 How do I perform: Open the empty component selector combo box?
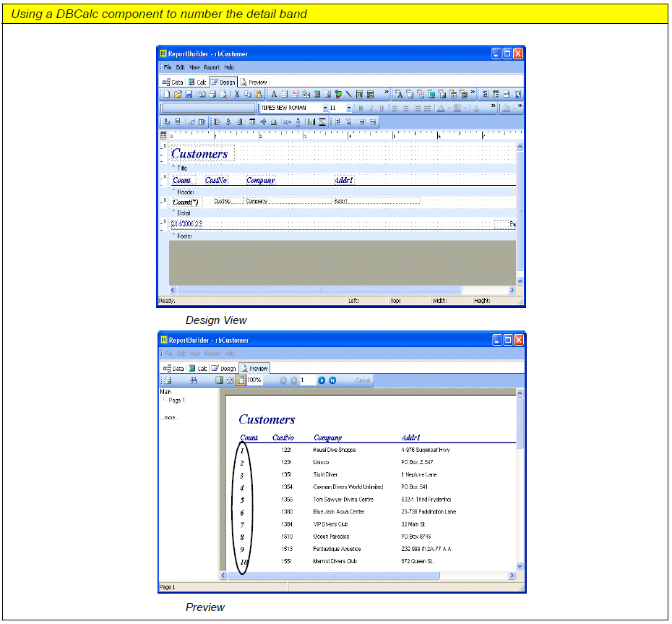pyautogui.click(x=208, y=108)
